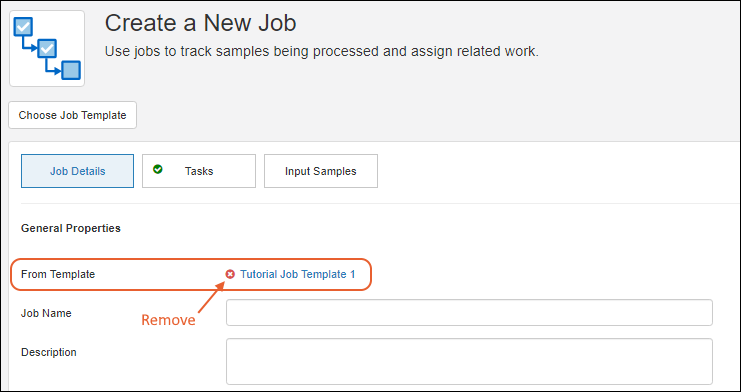Click empty bottom square in workflow logo
Screen dimensions: 741x392
click(x=71, y=70)
